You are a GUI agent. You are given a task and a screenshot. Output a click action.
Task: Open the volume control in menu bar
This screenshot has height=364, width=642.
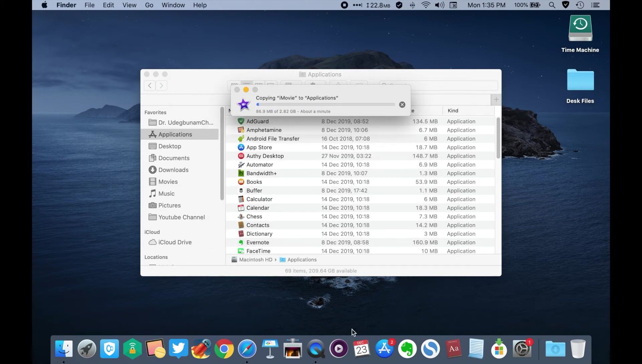tap(439, 5)
